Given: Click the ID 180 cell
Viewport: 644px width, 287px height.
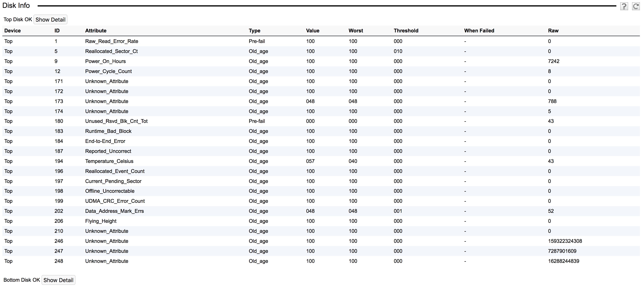Looking at the screenshot, I should (x=59, y=121).
